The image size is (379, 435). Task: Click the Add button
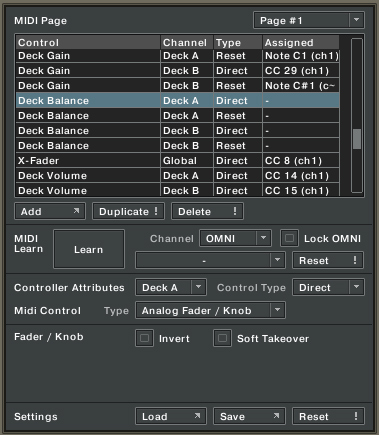point(50,211)
